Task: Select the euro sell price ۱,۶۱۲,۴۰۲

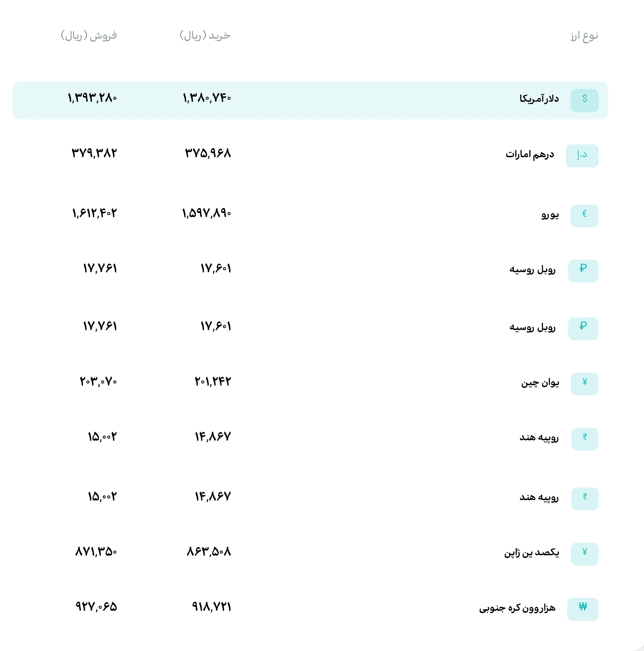Action: (x=94, y=213)
